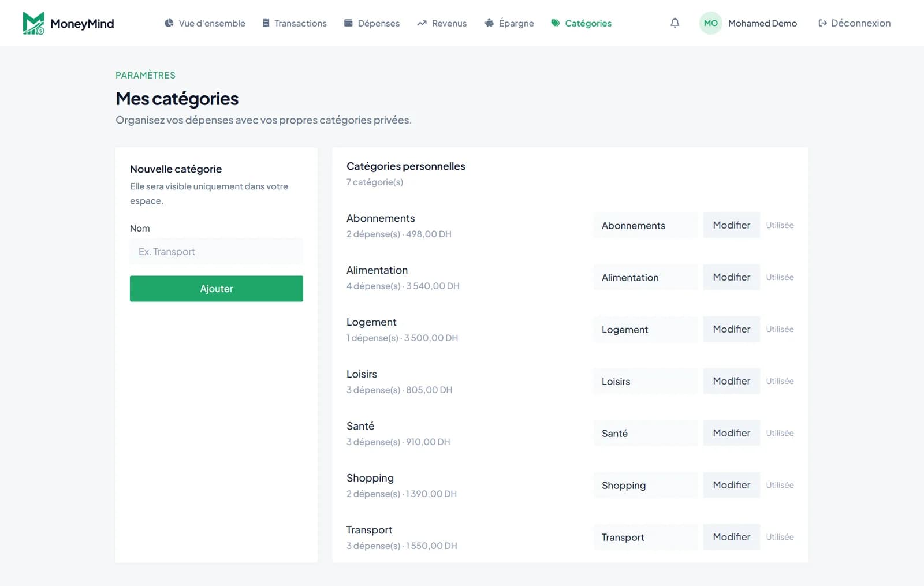Click the Catégories tag icon

pyautogui.click(x=555, y=23)
